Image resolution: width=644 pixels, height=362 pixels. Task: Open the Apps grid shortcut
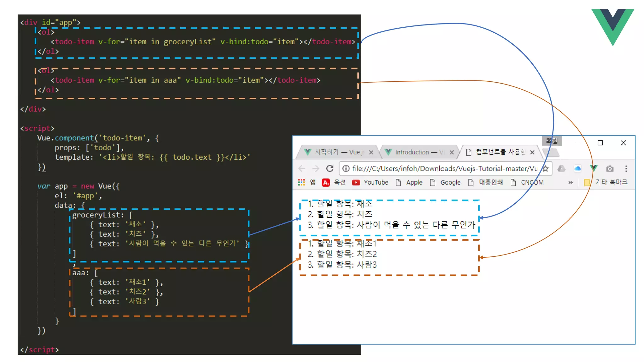pyautogui.click(x=301, y=183)
